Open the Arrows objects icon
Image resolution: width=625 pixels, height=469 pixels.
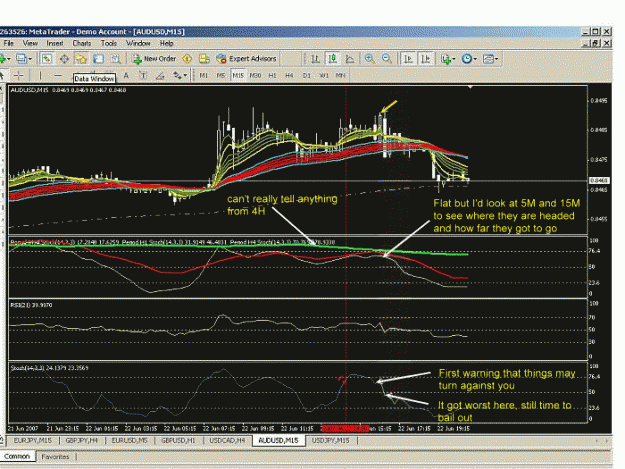pos(177,75)
